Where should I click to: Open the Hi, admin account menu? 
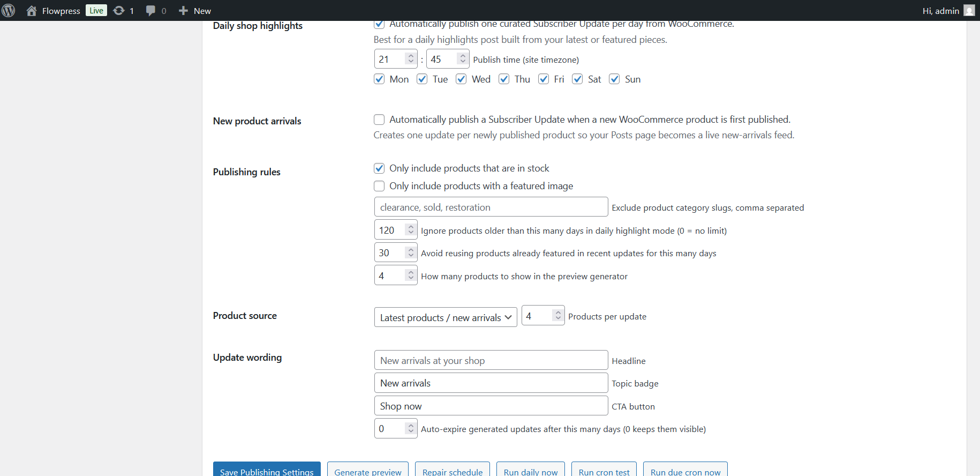(x=941, y=11)
